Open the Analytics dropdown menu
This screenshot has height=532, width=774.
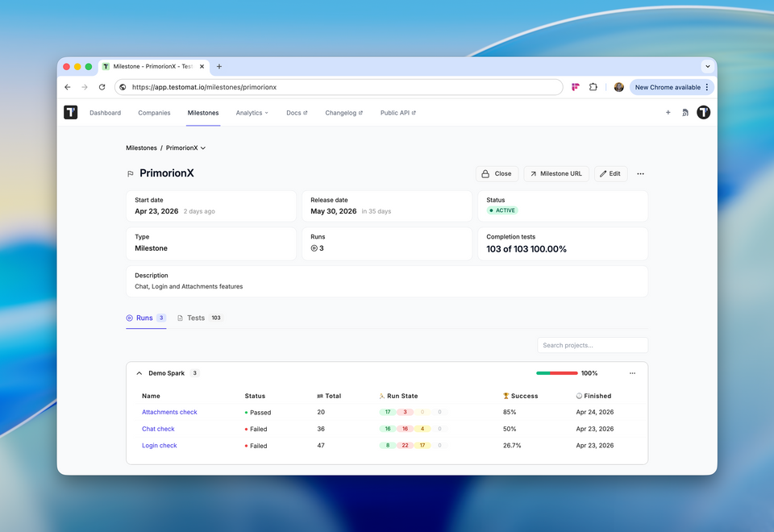pos(252,113)
